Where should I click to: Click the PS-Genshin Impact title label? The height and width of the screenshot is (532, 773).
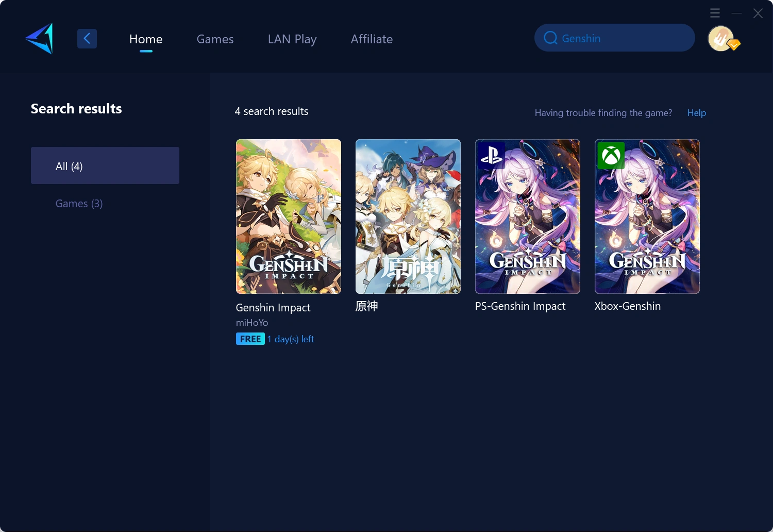(520, 306)
